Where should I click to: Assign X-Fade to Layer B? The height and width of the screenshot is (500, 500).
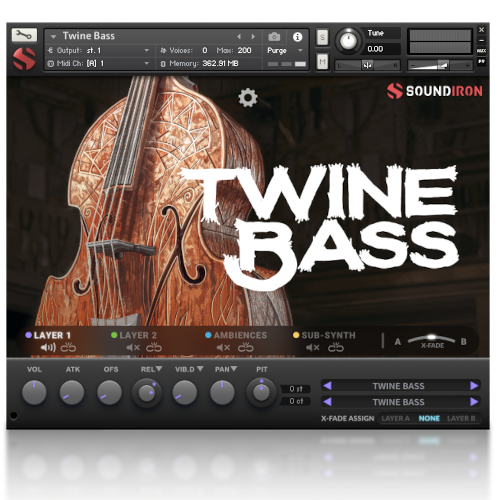pos(461,418)
